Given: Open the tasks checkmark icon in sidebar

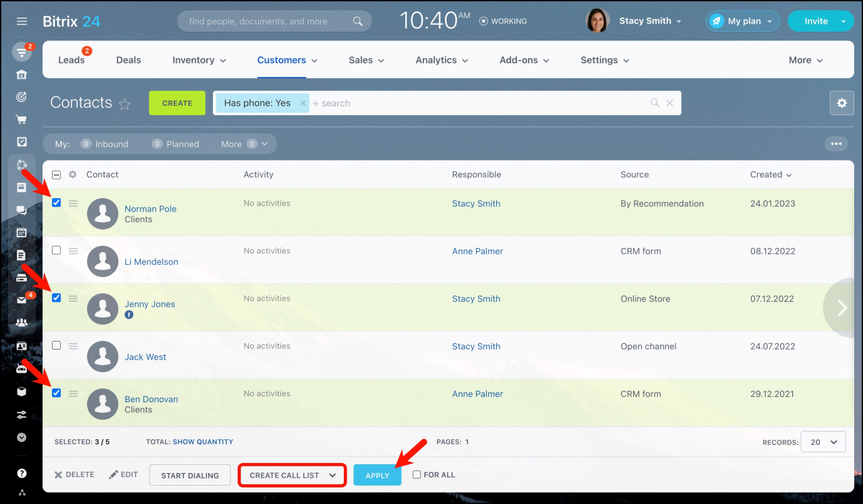Looking at the screenshot, I should click(22, 142).
